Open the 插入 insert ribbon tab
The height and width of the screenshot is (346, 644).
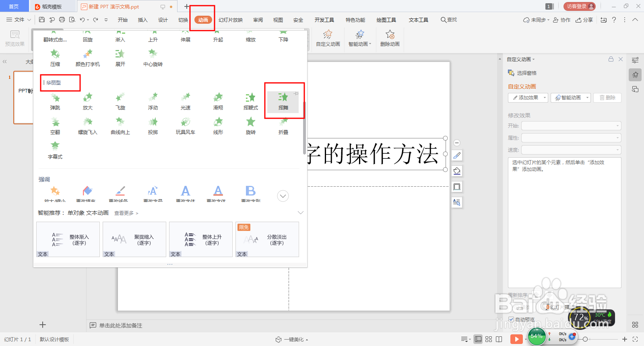(x=143, y=20)
